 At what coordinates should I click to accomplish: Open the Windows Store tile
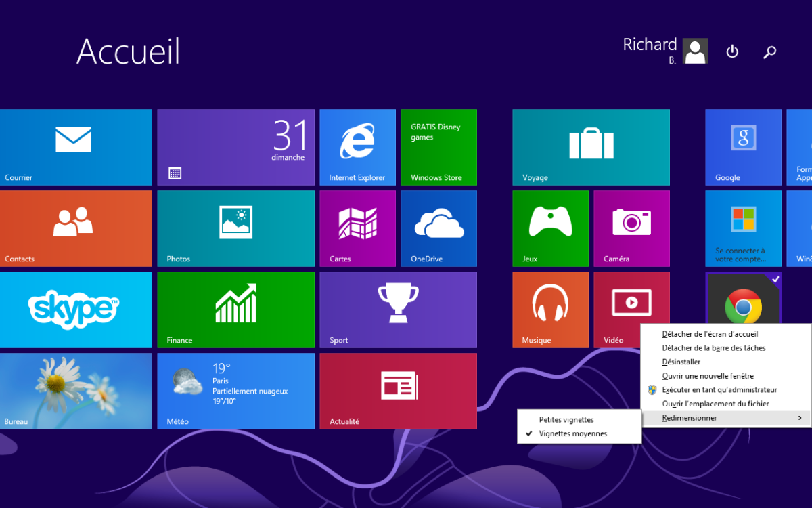[x=438, y=147]
